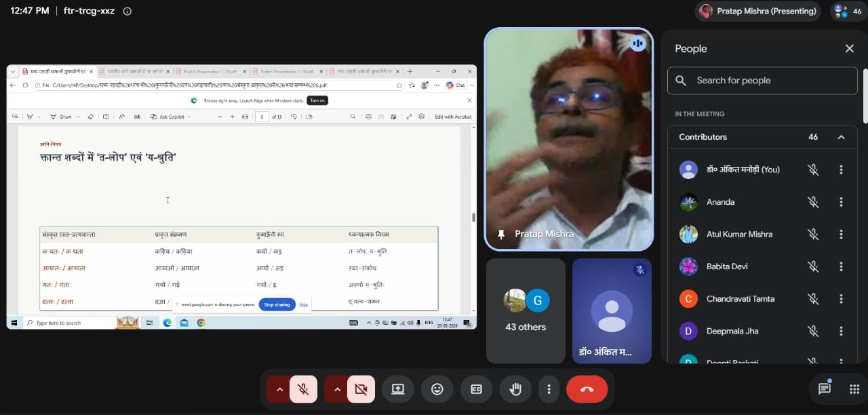The width and height of the screenshot is (868, 415).
Task: Click the Stop sharing button
Action: pyautogui.click(x=277, y=304)
